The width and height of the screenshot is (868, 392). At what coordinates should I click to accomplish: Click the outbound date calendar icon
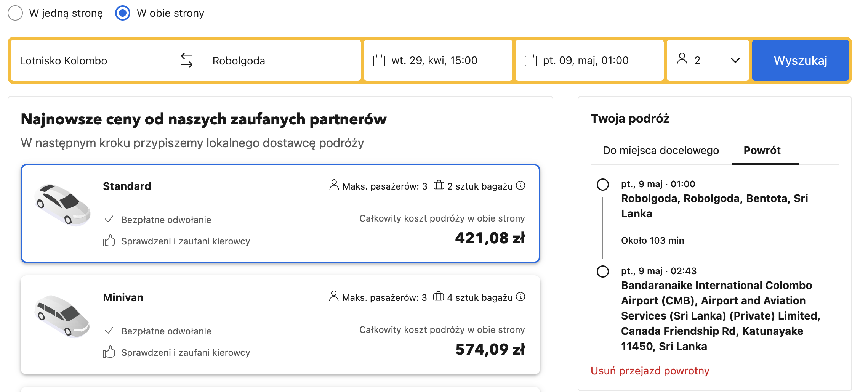379,60
